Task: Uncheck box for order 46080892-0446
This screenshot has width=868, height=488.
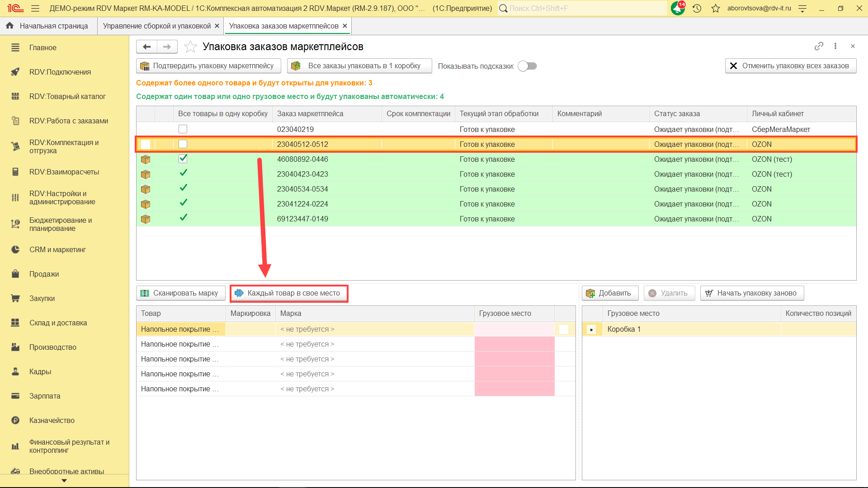Action: click(x=183, y=159)
